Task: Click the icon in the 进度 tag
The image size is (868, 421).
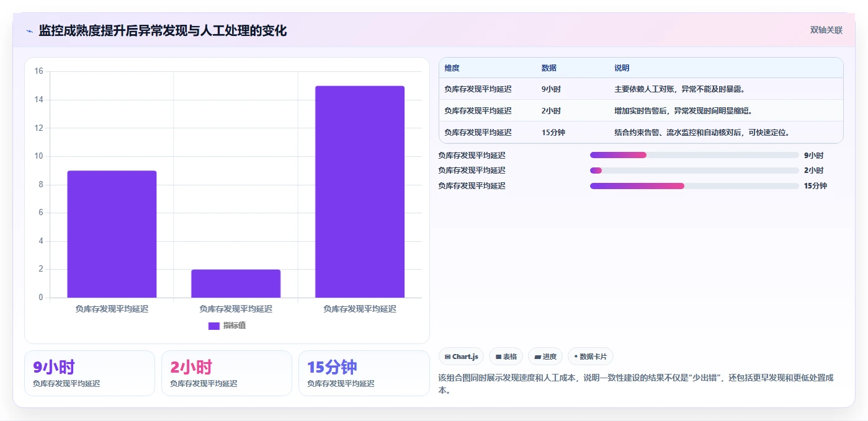Action: coord(537,357)
